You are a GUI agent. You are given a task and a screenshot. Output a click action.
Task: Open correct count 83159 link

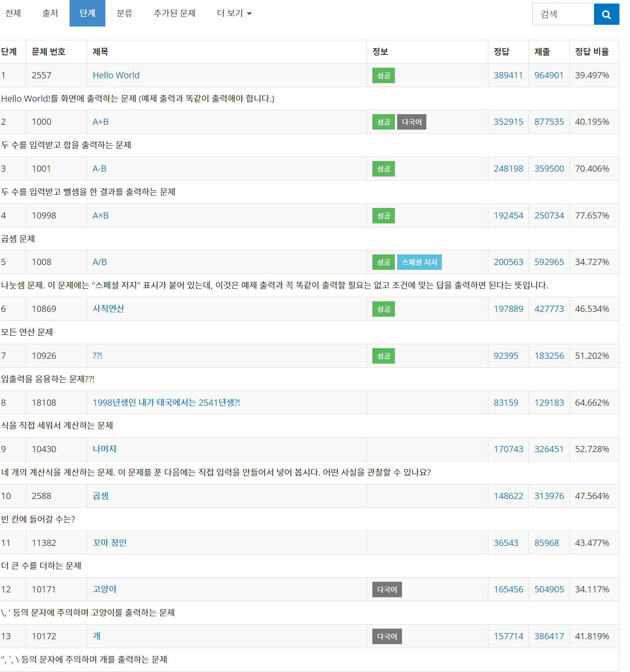[x=506, y=403]
